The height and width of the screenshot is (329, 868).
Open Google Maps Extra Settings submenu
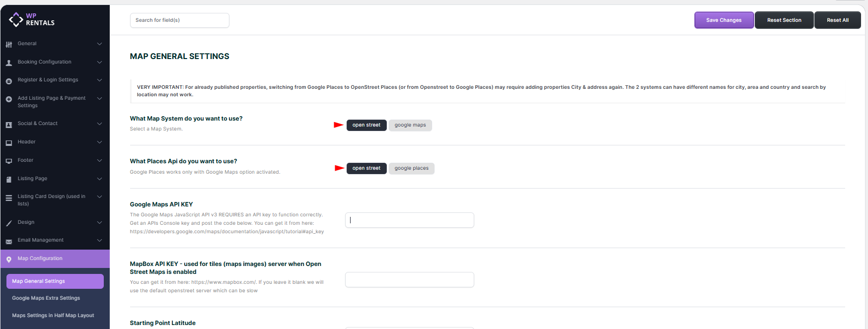[x=46, y=298]
